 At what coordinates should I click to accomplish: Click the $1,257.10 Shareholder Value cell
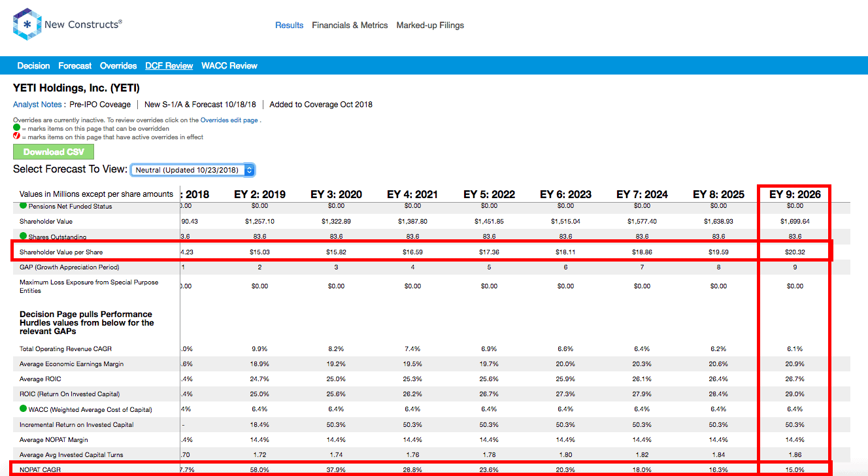pos(259,222)
